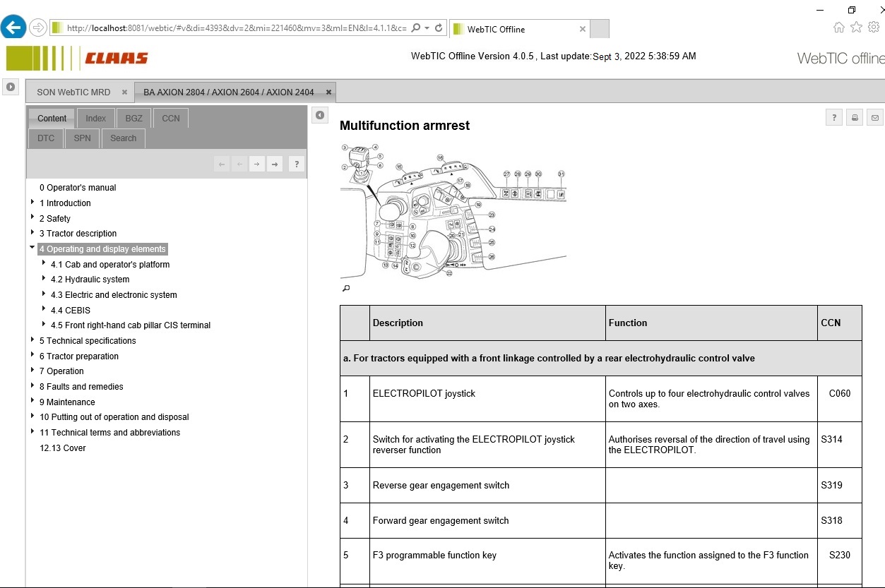Expand 4.5 Front right-hand cab pillar CIS terminal
This screenshot has width=885, height=588.
click(x=44, y=325)
